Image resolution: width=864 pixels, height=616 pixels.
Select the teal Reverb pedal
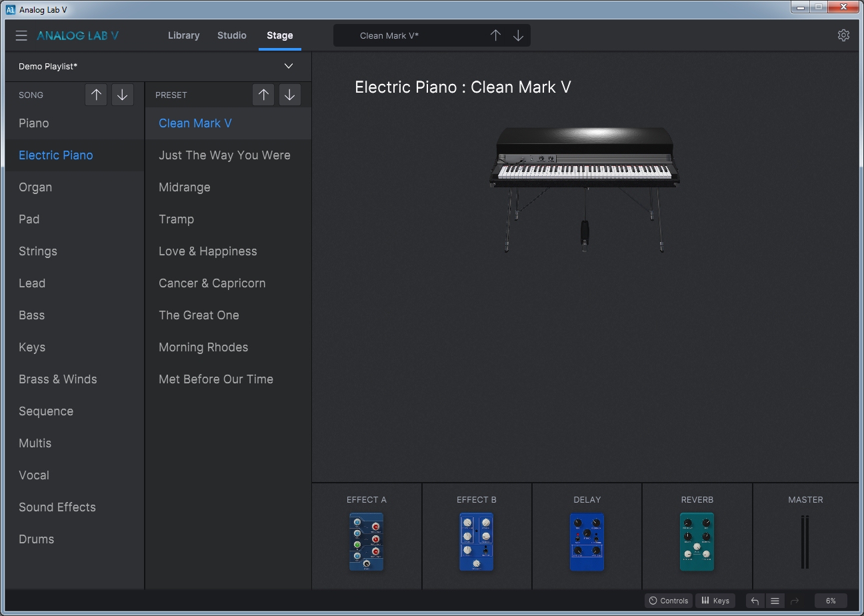pos(697,541)
